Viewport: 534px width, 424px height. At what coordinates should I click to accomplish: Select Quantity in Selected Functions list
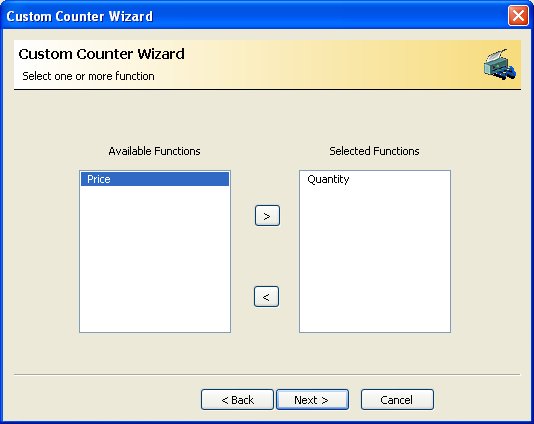pos(328,179)
